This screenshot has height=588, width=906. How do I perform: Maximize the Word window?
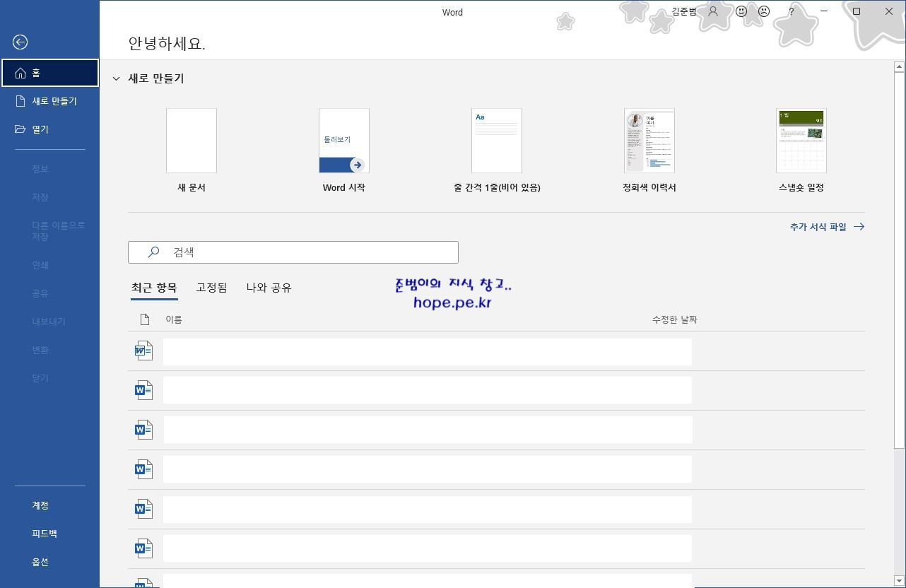point(857,11)
